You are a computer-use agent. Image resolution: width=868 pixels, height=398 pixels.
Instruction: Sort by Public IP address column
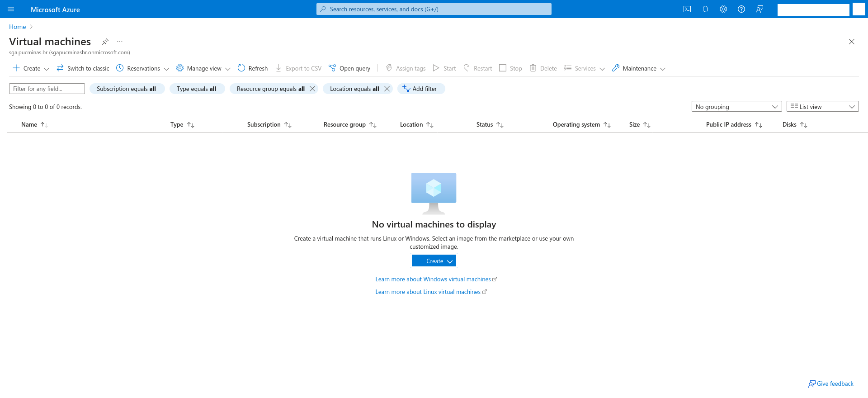tap(734, 124)
